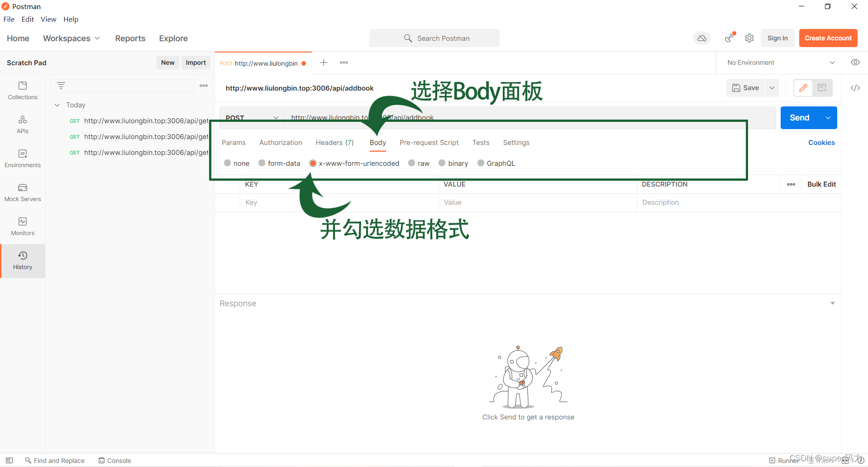The image size is (868, 467).
Task: Click the history filter icon
Action: [61, 86]
